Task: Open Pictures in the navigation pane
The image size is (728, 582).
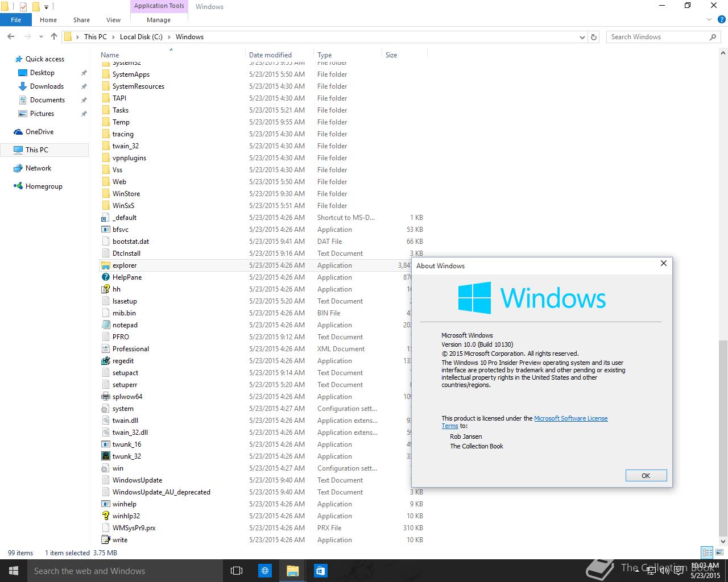Action: tap(42, 114)
